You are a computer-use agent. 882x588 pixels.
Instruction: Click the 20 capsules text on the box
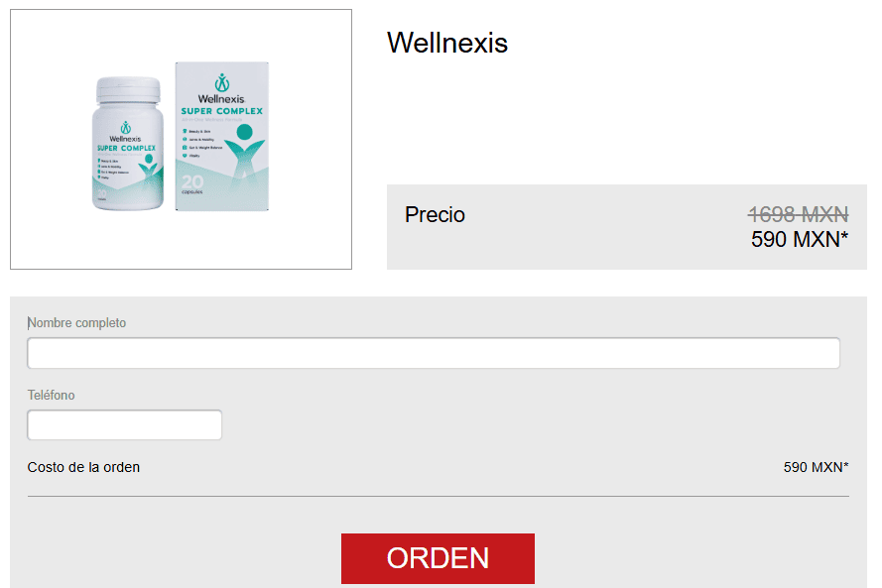tap(192, 183)
